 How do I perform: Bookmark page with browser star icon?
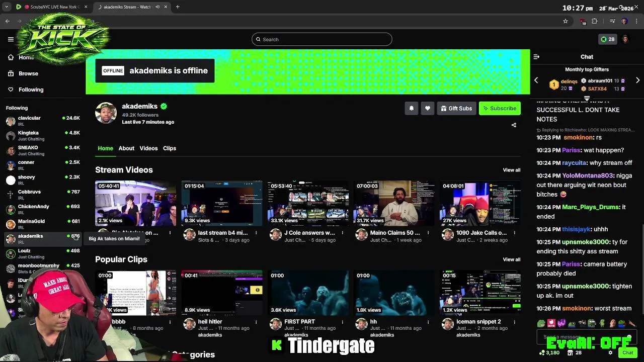(x=566, y=21)
